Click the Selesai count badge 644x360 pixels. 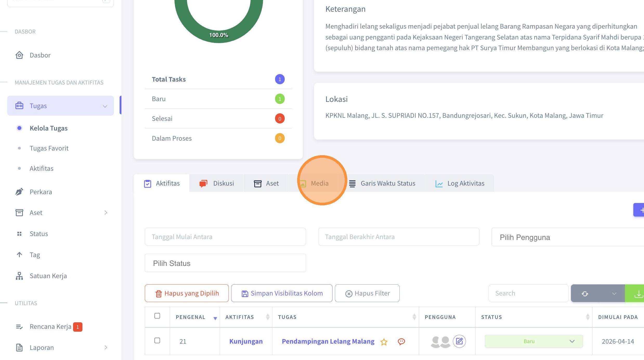point(280,119)
